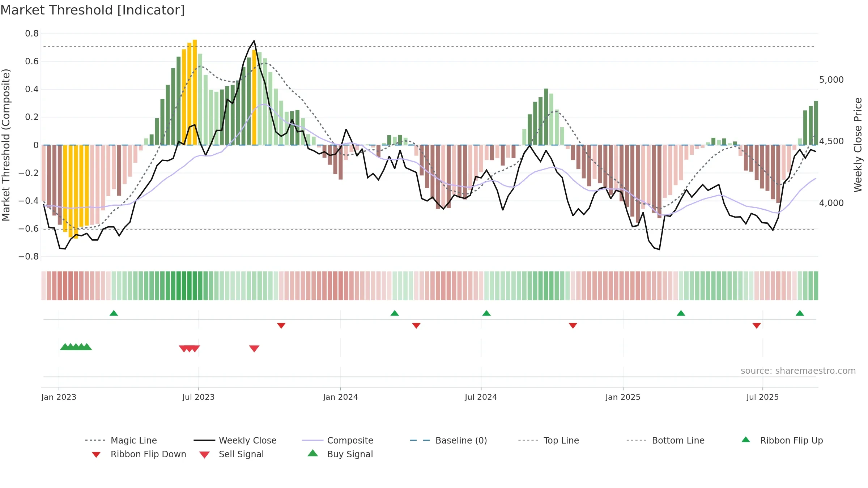868x488 pixels.
Task: Toggle the Weekly Close legend entry
Action: pyautogui.click(x=235, y=440)
